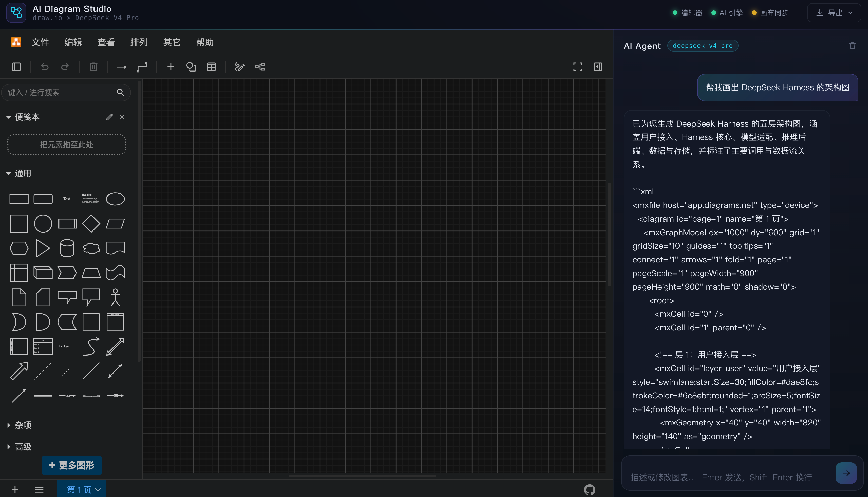The width and height of the screenshot is (868, 497).
Task: Select the freehand drawing tool
Action: pos(240,67)
